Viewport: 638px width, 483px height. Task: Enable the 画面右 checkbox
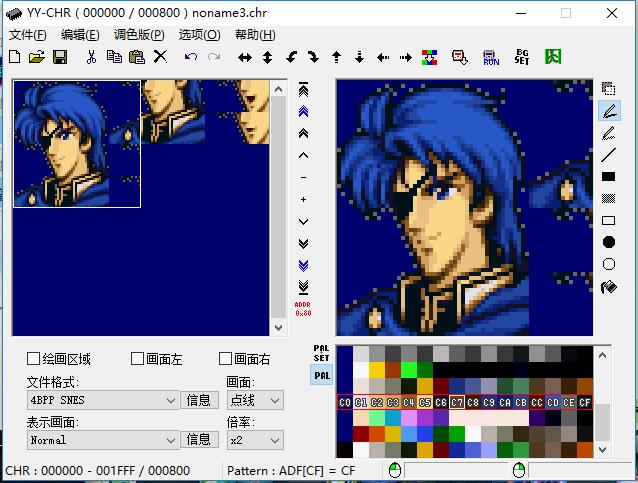pyautogui.click(x=225, y=359)
